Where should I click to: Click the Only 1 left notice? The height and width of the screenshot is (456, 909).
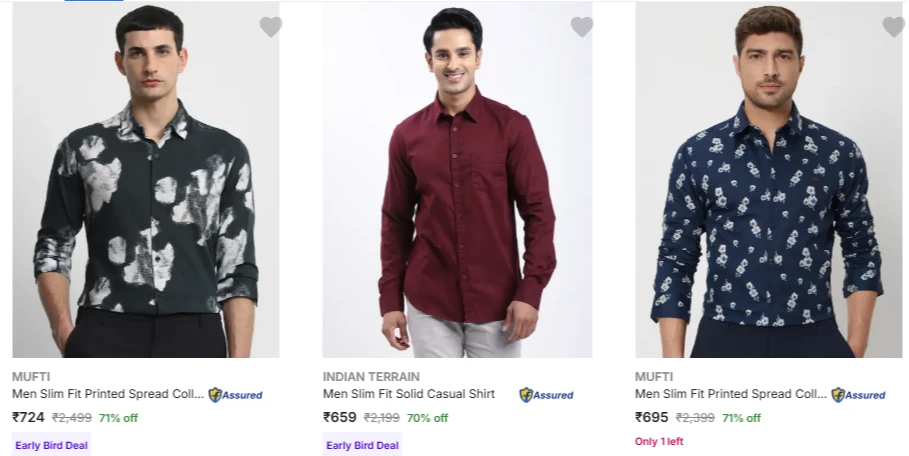pyautogui.click(x=659, y=442)
